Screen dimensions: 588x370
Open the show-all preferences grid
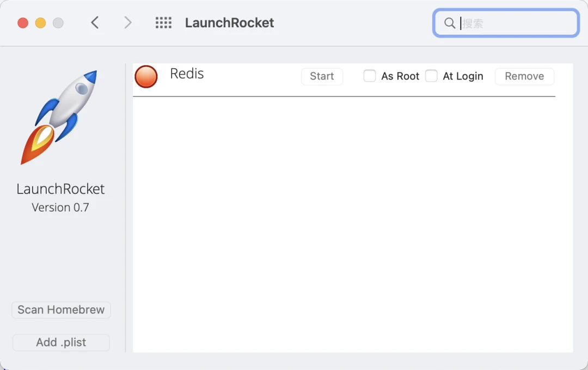163,23
